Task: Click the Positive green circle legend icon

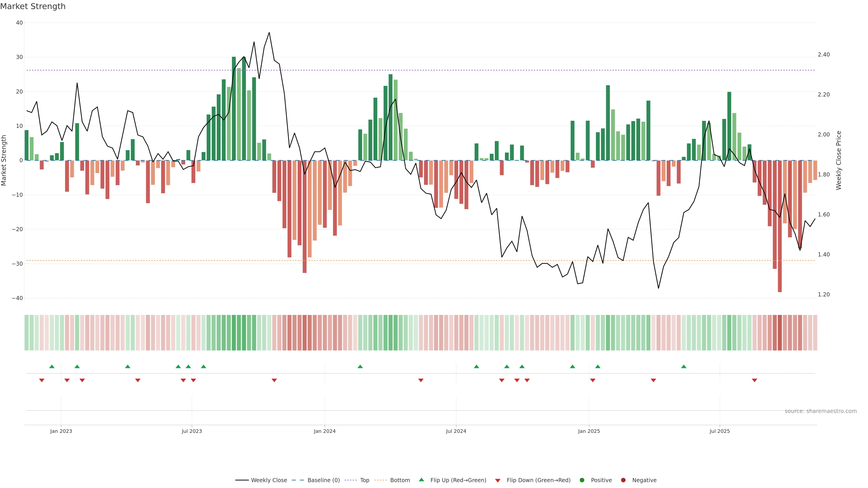Action: 582,480
